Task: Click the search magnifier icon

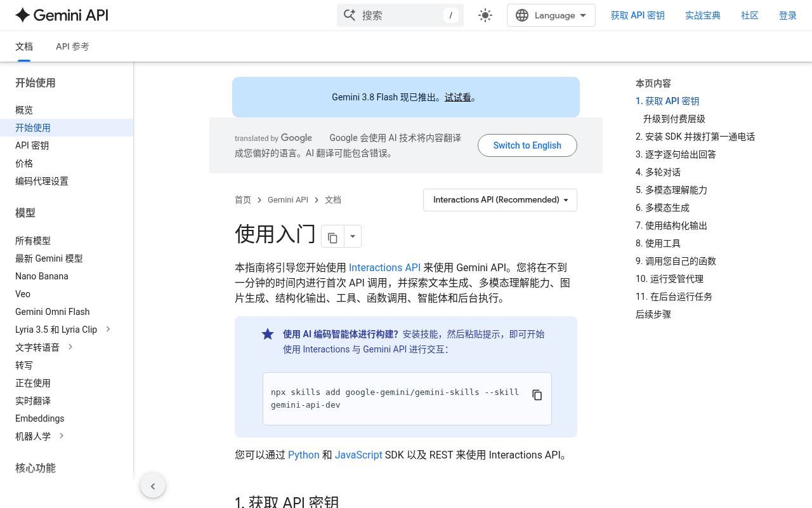Action: [x=350, y=15]
